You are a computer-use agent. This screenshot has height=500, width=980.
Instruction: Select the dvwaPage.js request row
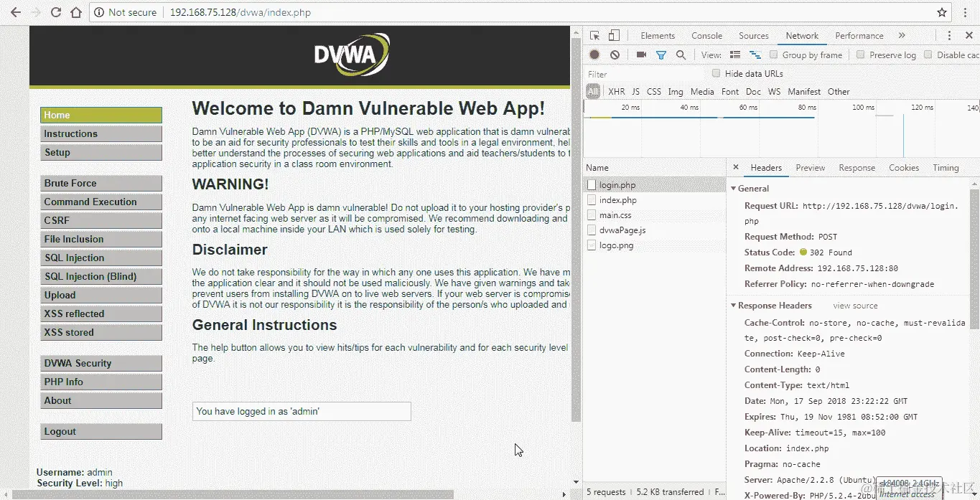tap(655, 230)
